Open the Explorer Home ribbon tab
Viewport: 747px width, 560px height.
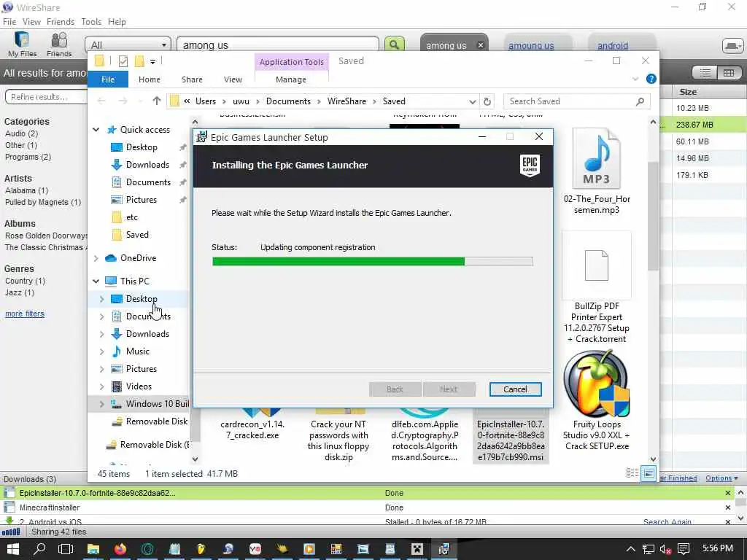(x=150, y=79)
